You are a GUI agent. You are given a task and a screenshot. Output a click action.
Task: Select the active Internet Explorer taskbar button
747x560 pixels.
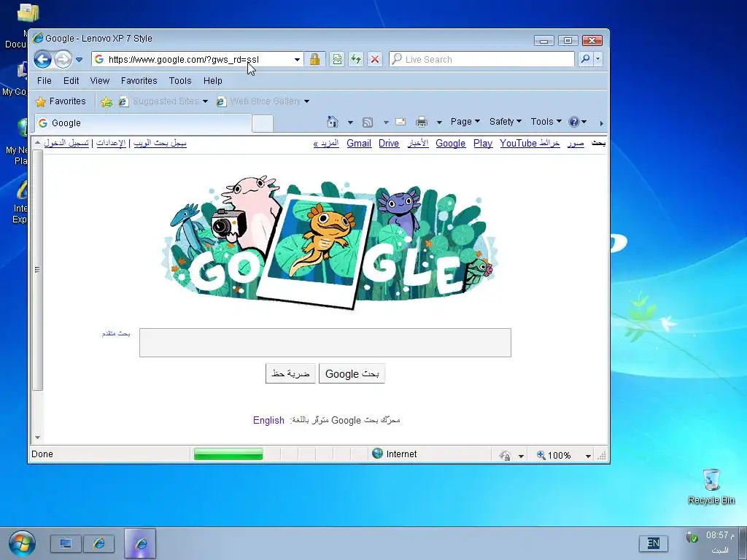click(140, 543)
